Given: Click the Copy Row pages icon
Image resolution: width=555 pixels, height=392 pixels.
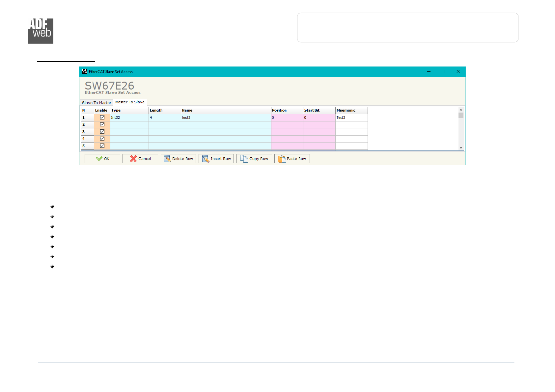Looking at the screenshot, I should click(244, 159).
